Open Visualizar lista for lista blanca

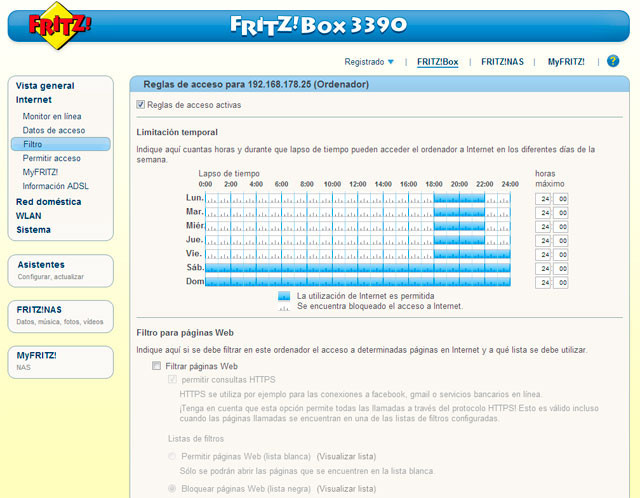coord(346,456)
